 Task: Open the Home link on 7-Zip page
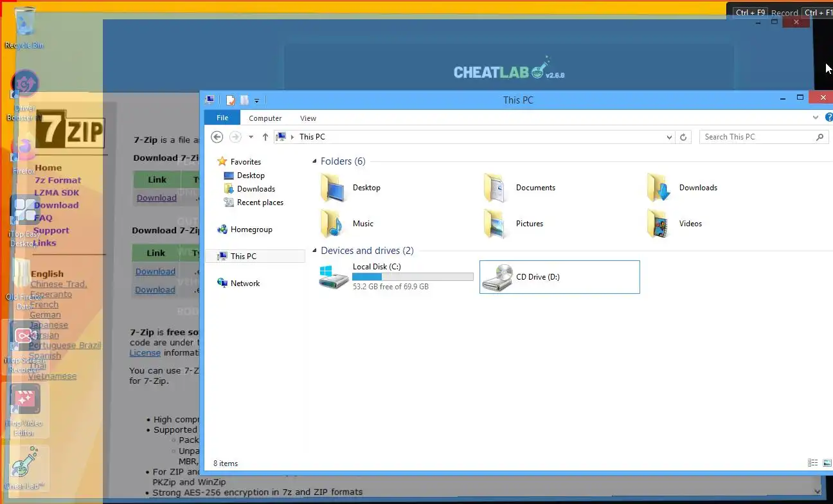click(x=48, y=168)
